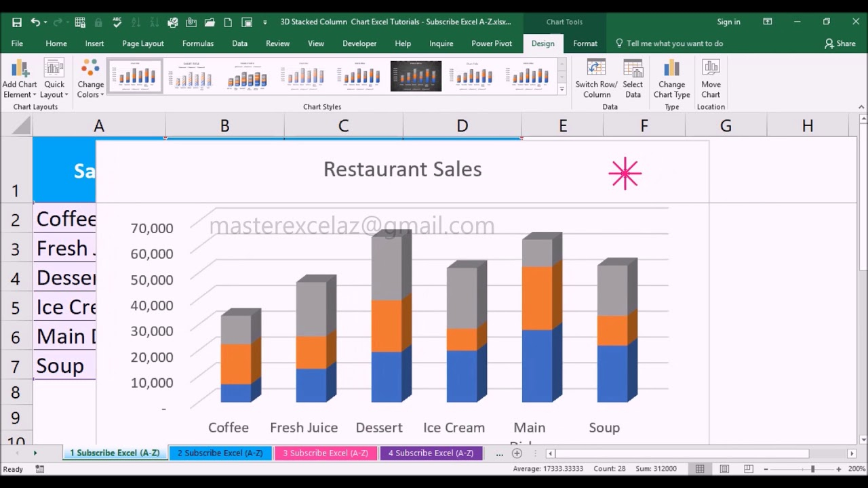The height and width of the screenshot is (488, 868).
Task: Expand the chart styles gallery
Action: (561, 89)
